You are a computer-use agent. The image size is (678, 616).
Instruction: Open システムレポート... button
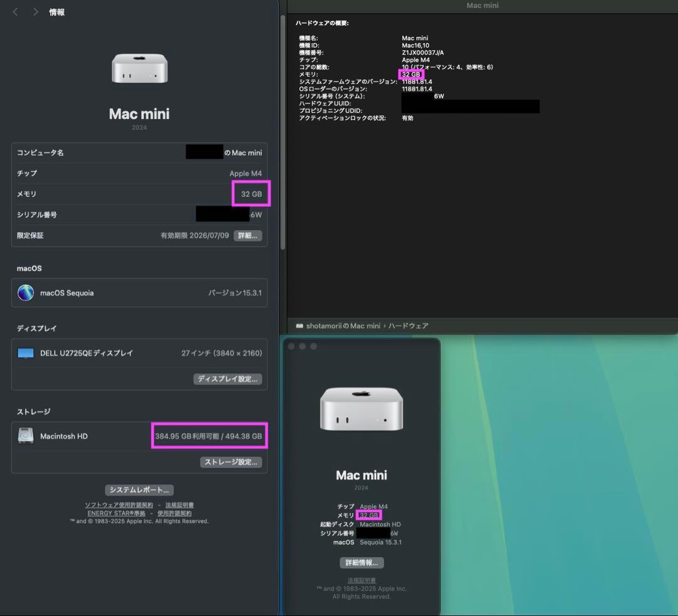click(139, 490)
